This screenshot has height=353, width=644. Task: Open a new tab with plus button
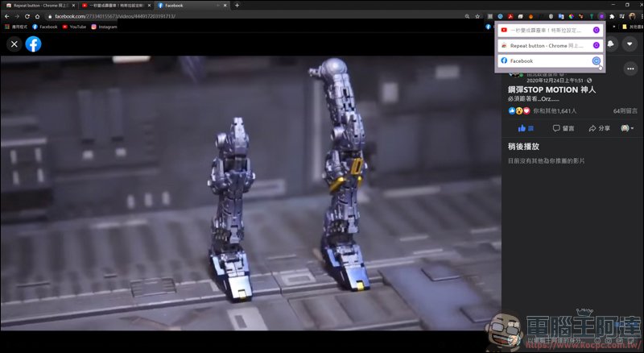point(237,6)
